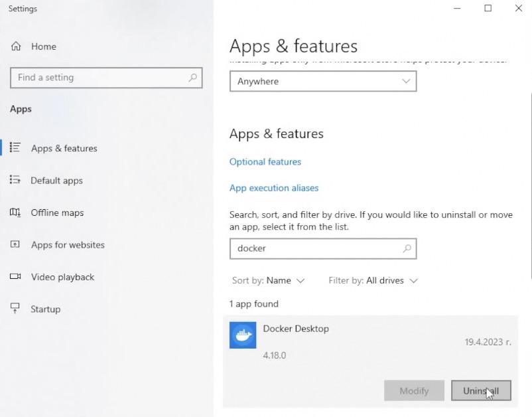Image resolution: width=532 pixels, height=417 pixels.
Task: Click the '1 app found' text
Action: (254, 303)
